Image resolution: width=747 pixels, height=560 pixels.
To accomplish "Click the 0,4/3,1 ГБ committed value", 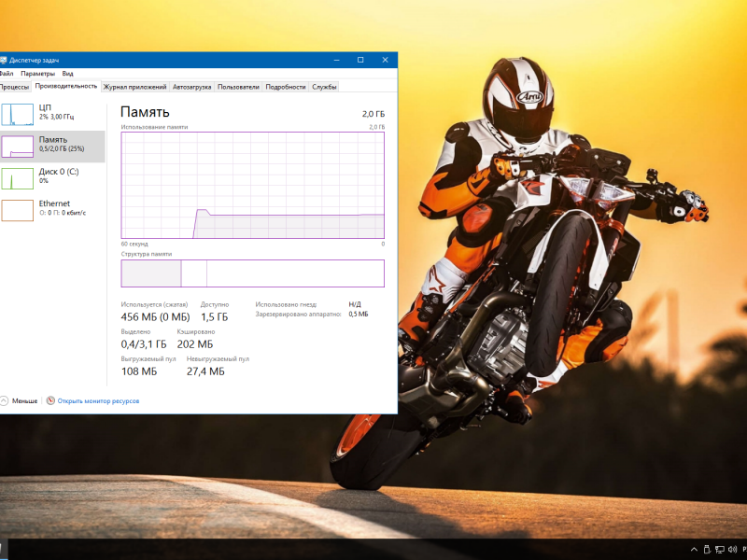I will (144, 344).
